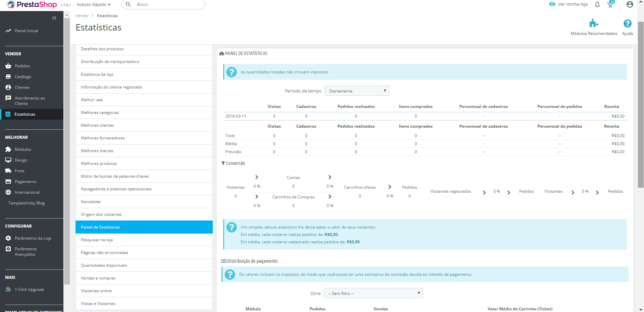This screenshot has height=312, width=644.
Task: Open the Zona Sem filtro dropdown
Action: pyautogui.click(x=373, y=293)
